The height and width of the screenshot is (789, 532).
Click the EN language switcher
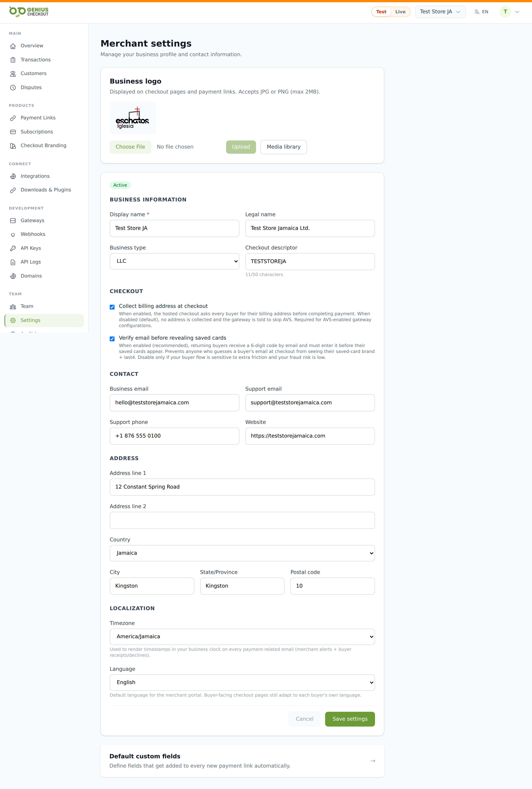481,12
